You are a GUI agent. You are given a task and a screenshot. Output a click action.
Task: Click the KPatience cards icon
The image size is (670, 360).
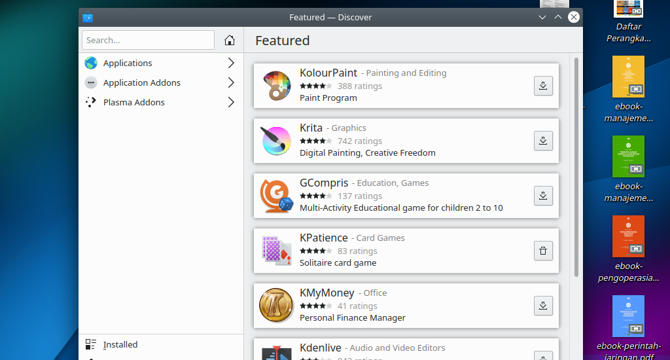click(276, 251)
